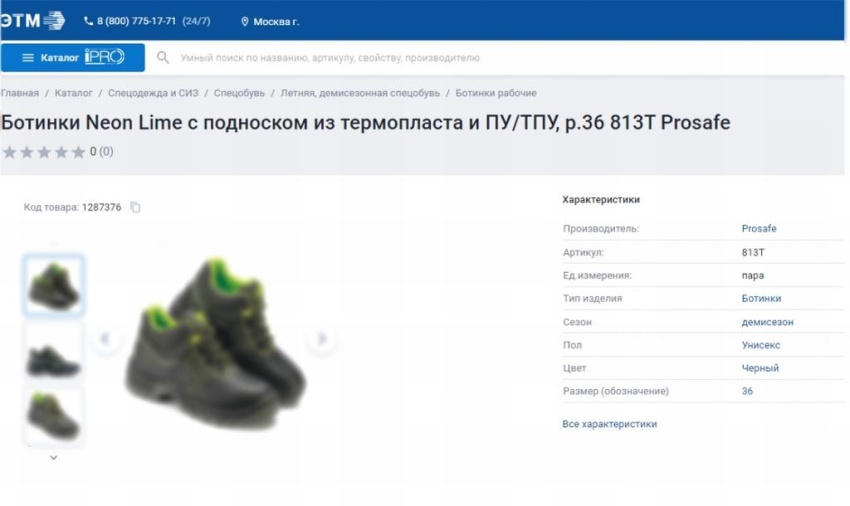Click the phone icon next to 8 (800) 775-17-71

pyautogui.click(x=88, y=21)
